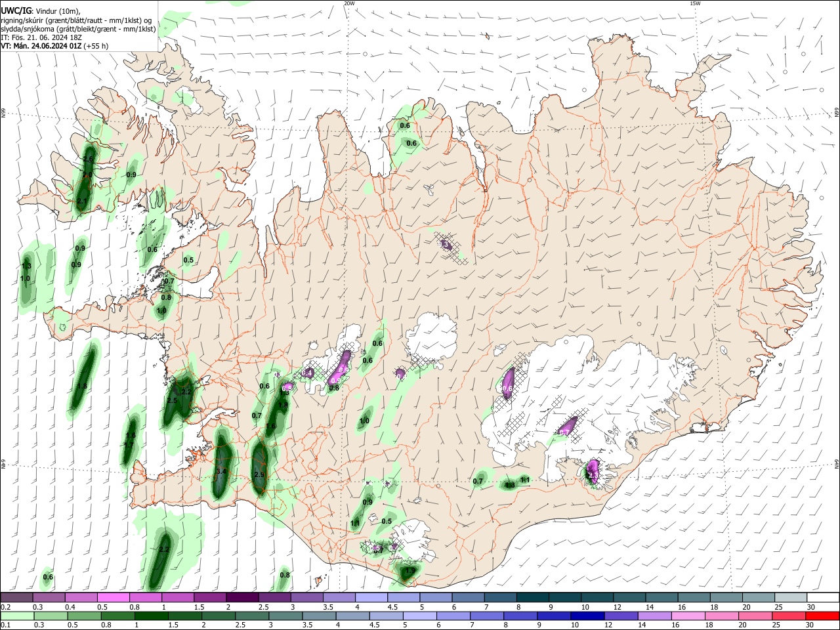Click the "2.0" value below the 2.6 label
The width and height of the screenshot is (840, 630).
[x=87, y=175]
